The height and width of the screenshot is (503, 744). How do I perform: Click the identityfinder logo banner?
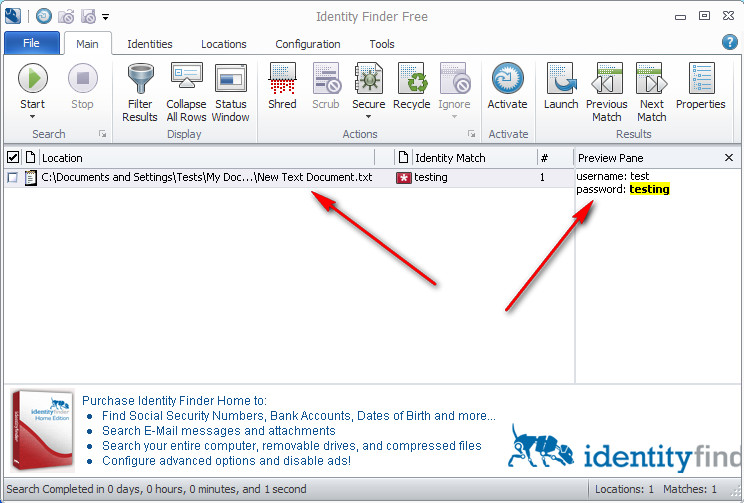[x=624, y=448]
